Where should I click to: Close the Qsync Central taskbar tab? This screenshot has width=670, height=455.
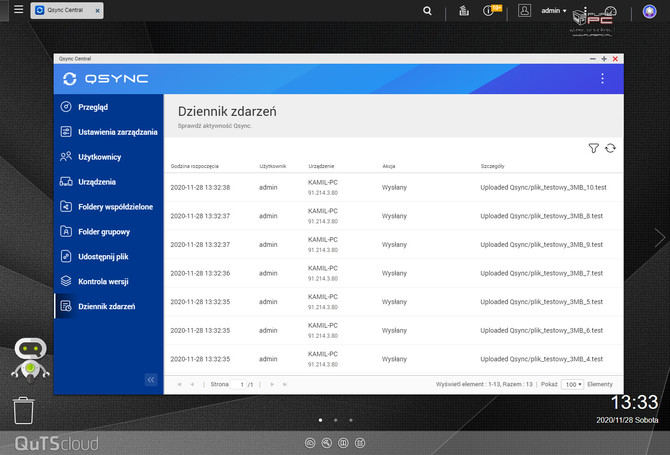(x=97, y=11)
